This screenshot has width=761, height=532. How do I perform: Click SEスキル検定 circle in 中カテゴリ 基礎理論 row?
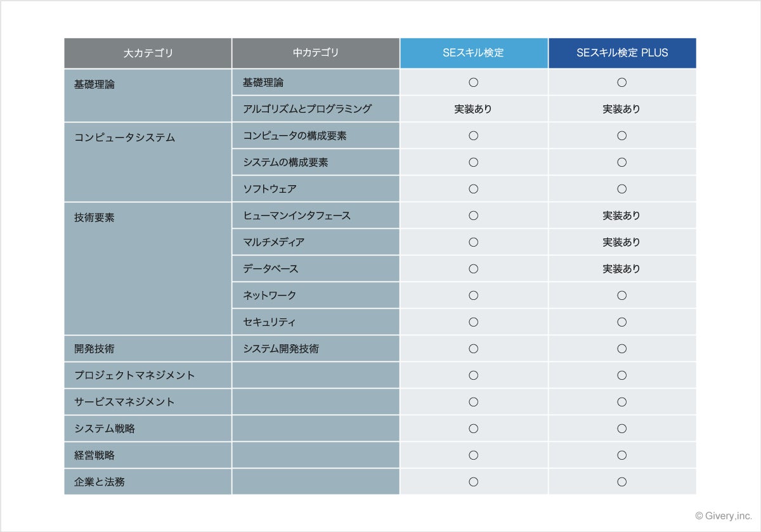473,82
